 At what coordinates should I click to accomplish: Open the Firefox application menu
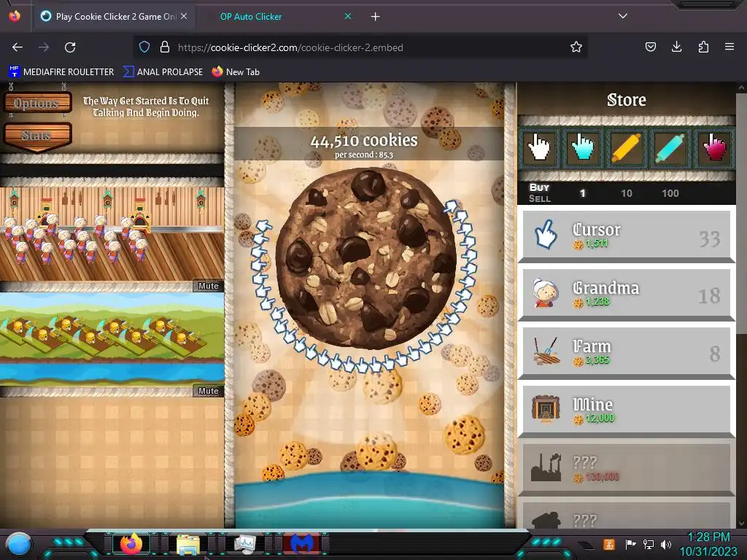729,47
